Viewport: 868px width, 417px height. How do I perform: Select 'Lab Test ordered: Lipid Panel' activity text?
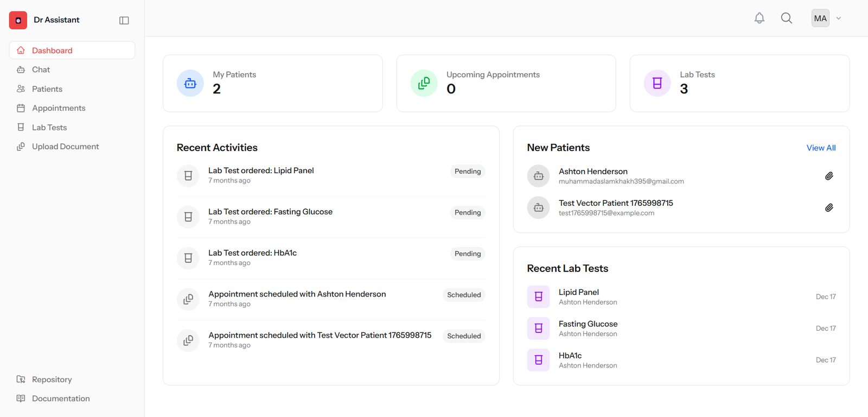pos(261,170)
